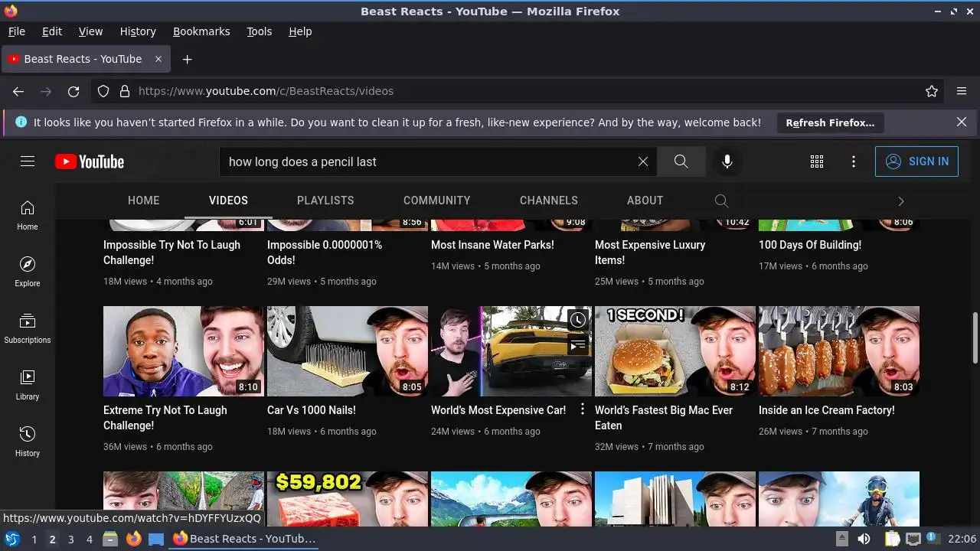
Task: Open the ABOUT tab
Action: [645, 201]
